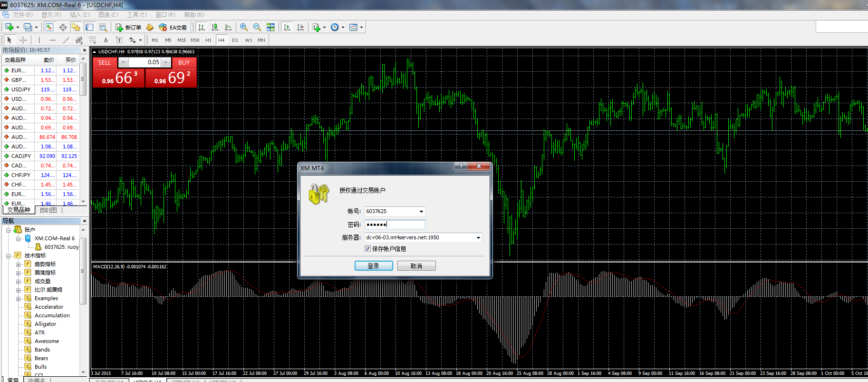Switch chart to candlesticks icon
Viewport: 868px width, 382px height.
point(215,27)
